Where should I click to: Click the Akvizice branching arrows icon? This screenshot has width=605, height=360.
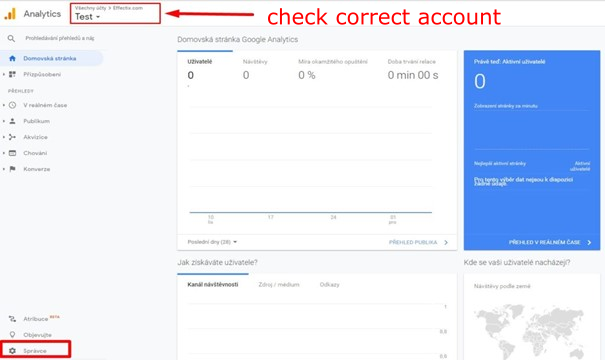[12, 137]
